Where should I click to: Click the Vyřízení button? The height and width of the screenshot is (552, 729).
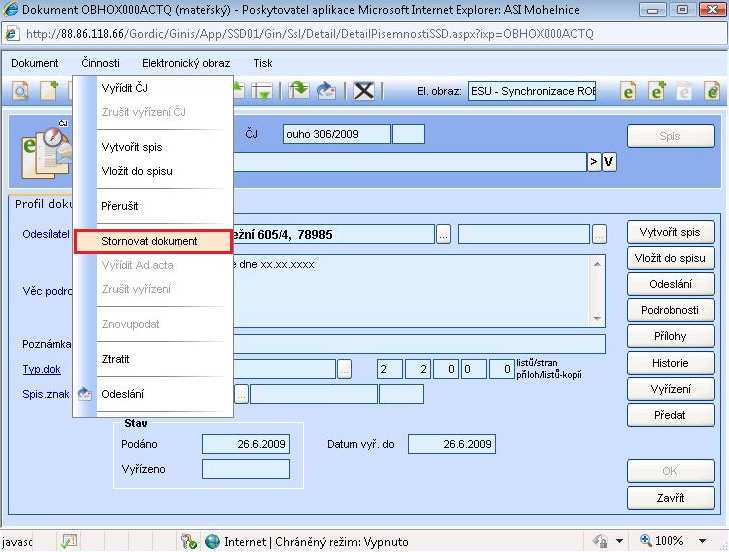[x=670, y=389]
